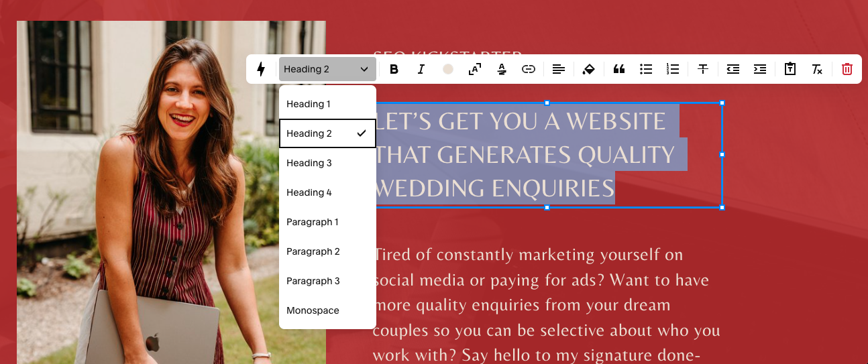Toggle bold formatting
This screenshot has width=868, height=364.
[x=394, y=69]
